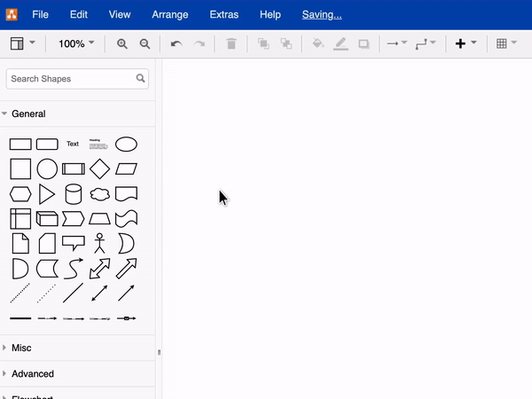Click the Zoom Out magnifier icon
The width and height of the screenshot is (532, 399).
pyautogui.click(x=145, y=43)
